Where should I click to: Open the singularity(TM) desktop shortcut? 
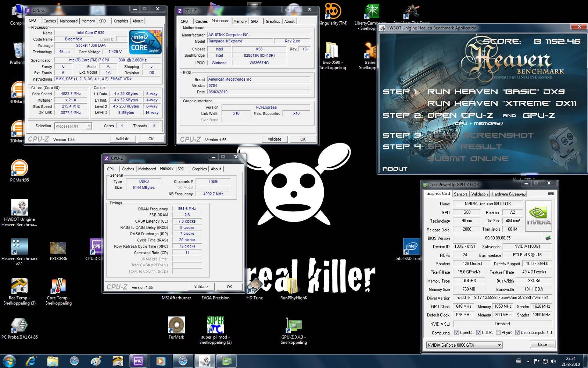coord(333,14)
